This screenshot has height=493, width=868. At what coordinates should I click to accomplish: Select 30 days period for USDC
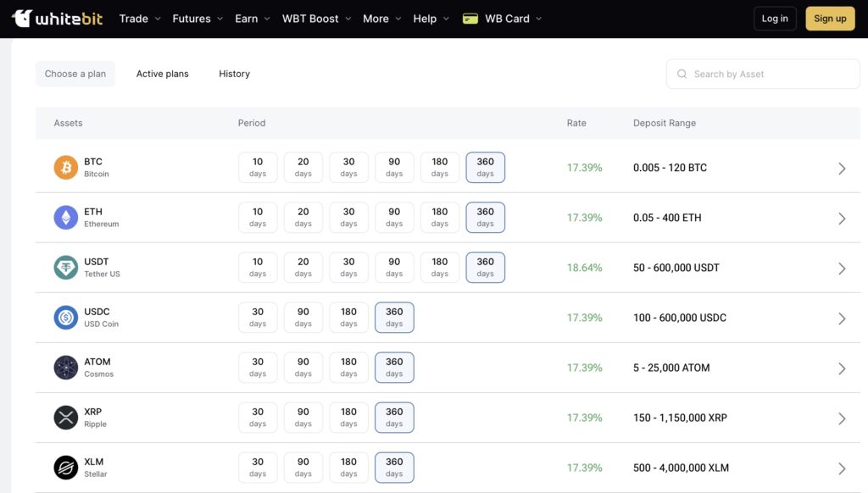pyautogui.click(x=258, y=318)
